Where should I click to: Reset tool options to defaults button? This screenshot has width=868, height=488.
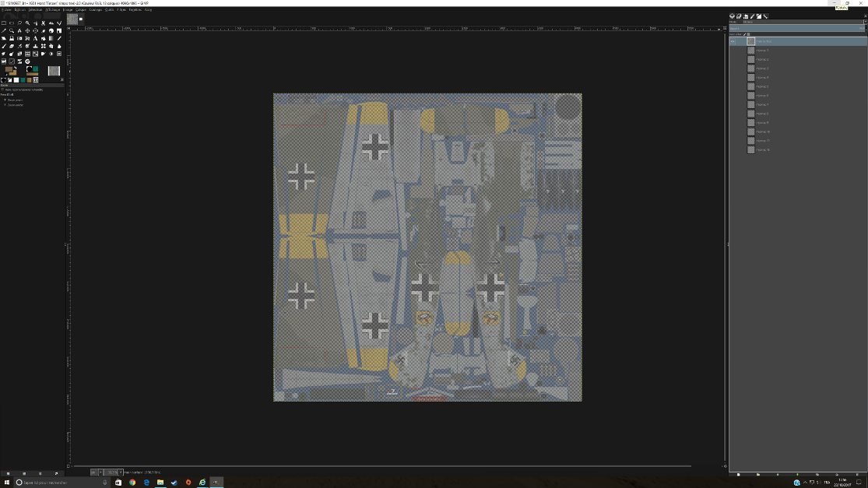tap(57, 474)
